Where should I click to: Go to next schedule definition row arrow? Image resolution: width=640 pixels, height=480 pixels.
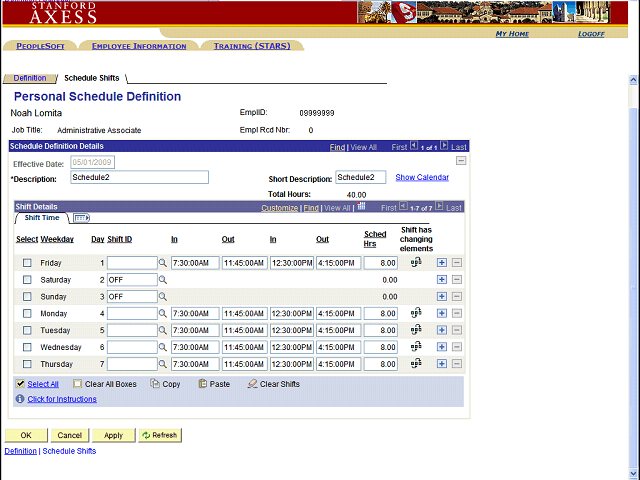click(444, 147)
